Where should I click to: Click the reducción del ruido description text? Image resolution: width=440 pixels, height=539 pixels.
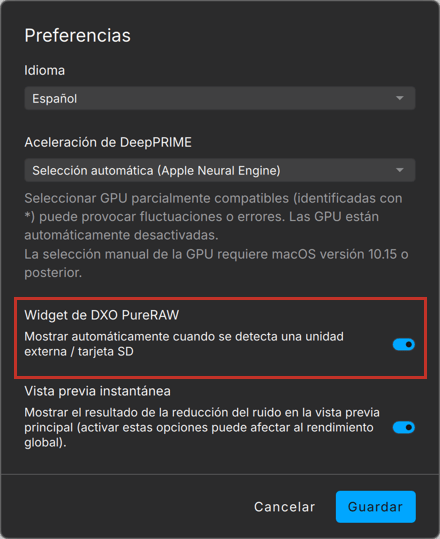pyautogui.click(x=202, y=428)
